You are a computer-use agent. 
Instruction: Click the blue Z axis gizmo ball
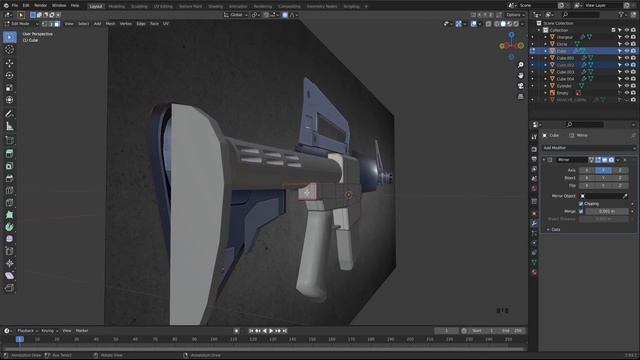[x=511, y=35]
